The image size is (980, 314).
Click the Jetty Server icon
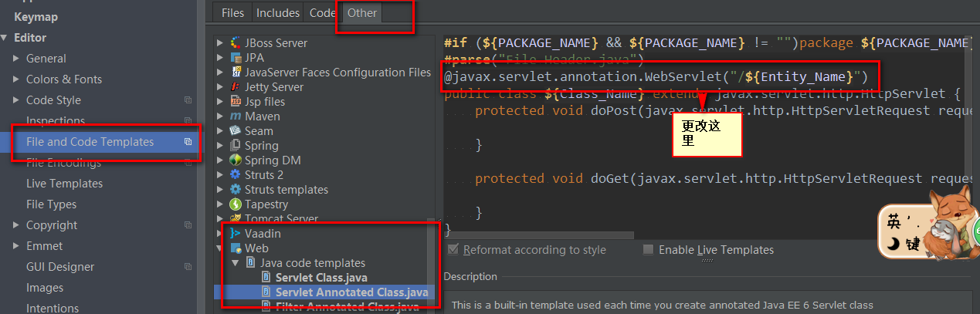[x=236, y=87]
